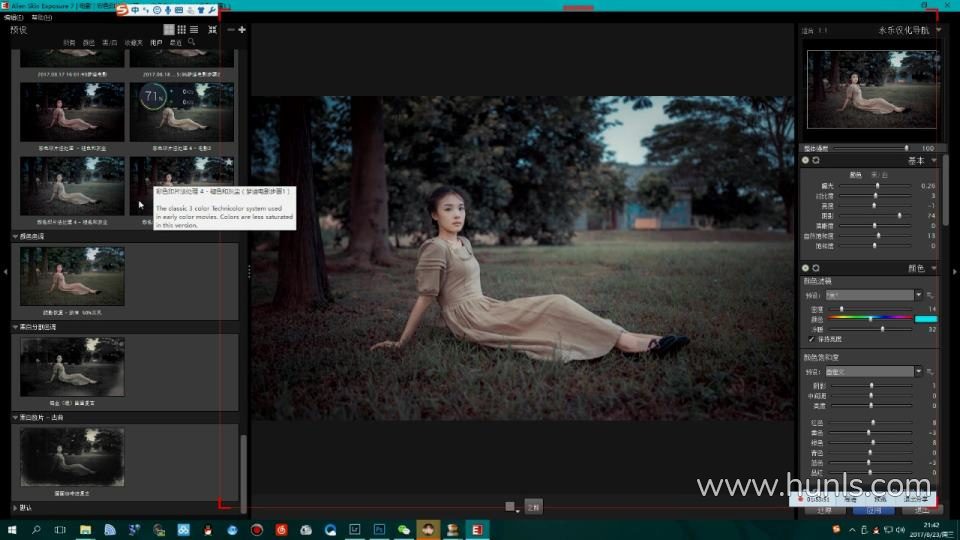This screenshot has height=540, width=960.
Task: Select the 黑/白 preset filter tab
Action: [x=109, y=43]
